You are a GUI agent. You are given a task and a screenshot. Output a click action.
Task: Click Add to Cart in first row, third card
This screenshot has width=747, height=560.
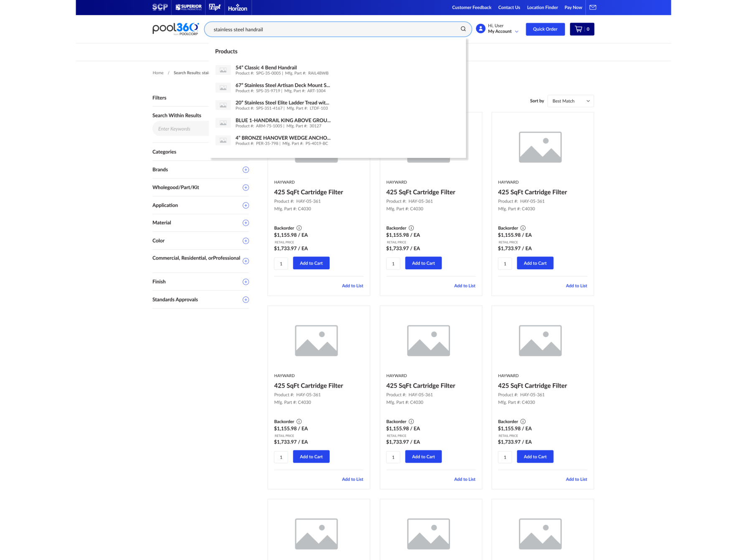point(535,263)
